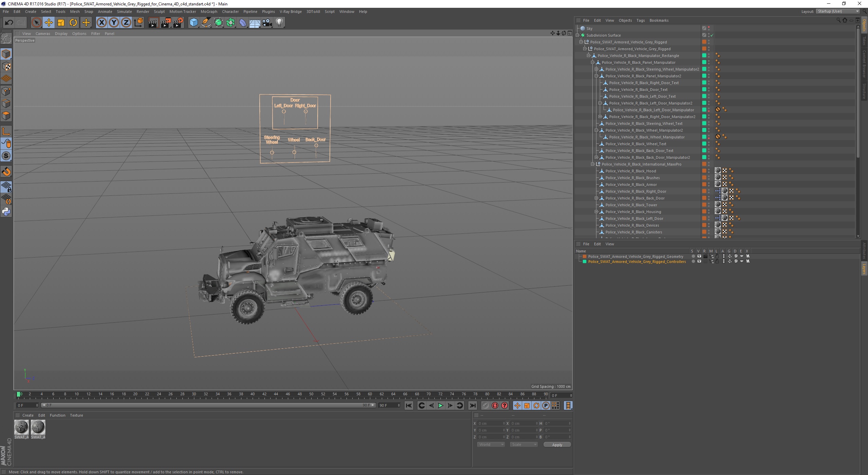
Task: Select the Texture mode checkered icon
Action: pos(6,66)
